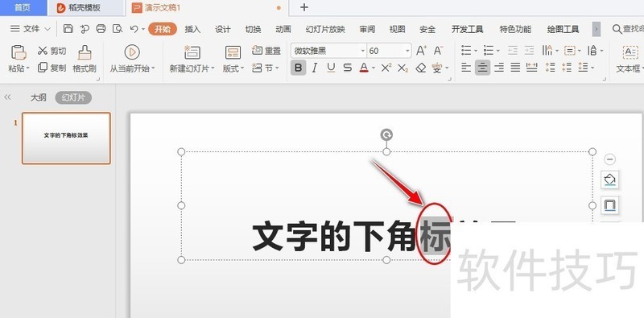Switch to 稻壳模板 document tab
This screenshot has height=318, width=644.
click(85, 8)
